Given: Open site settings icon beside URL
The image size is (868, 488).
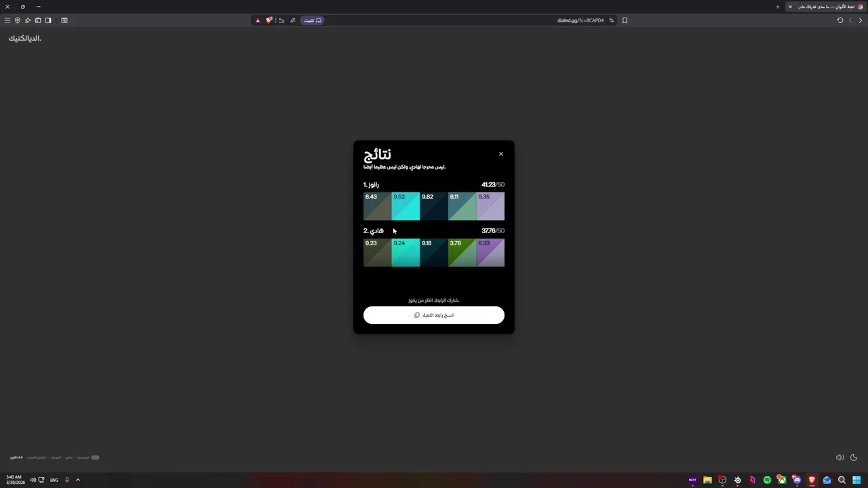Looking at the screenshot, I should (611, 20).
